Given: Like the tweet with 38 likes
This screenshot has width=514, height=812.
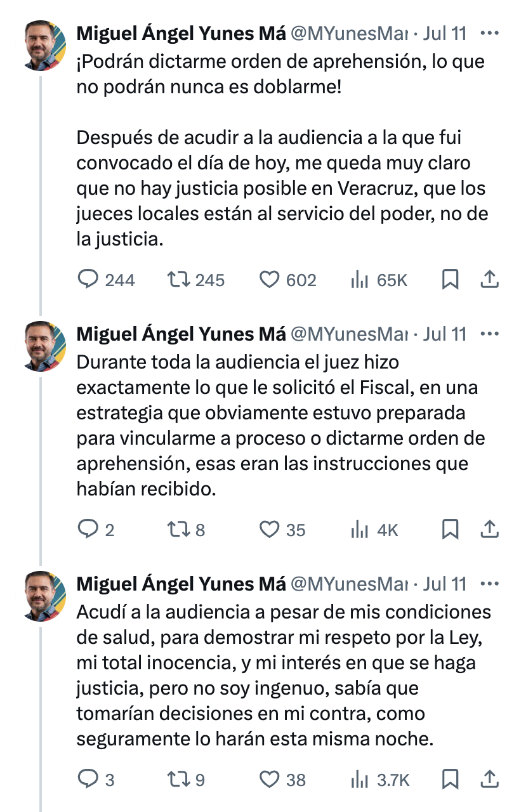Looking at the screenshot, I should pyautogui.click(x=270, y=779).
